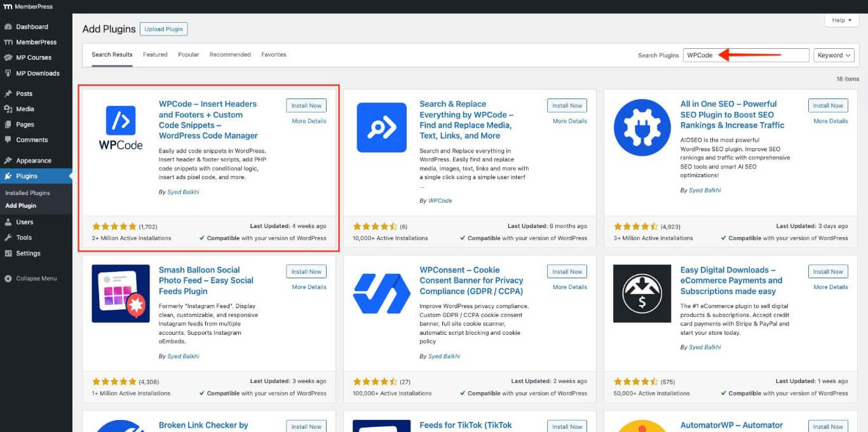Expand the Help dropdown panel

click(841, 20)
